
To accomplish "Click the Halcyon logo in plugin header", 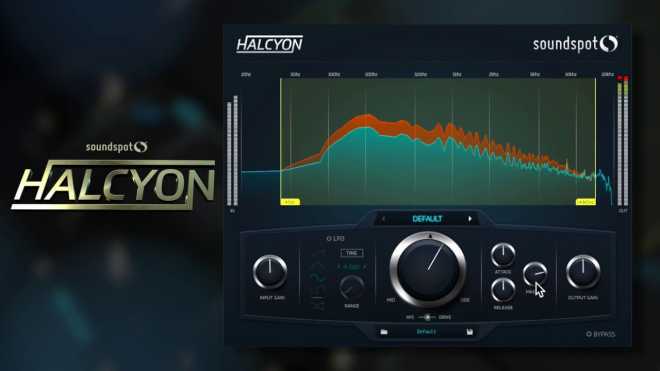I will point(269,44).
